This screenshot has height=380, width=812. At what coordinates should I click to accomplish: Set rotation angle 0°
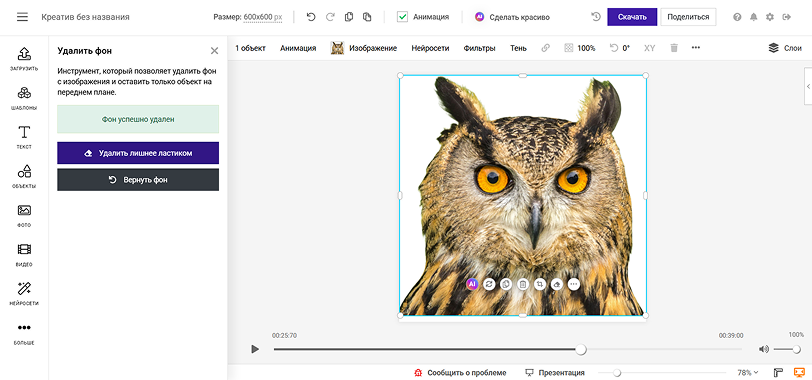tap(620, 48)
